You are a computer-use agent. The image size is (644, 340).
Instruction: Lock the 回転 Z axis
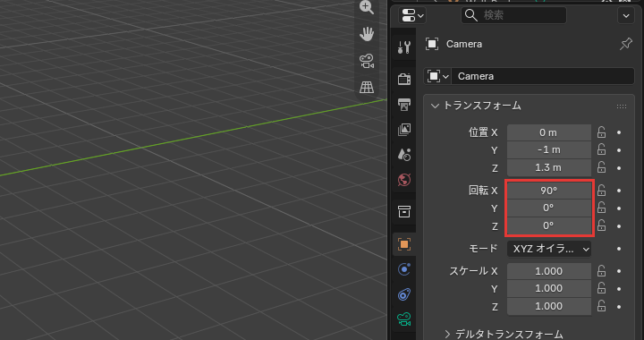click(602, 225)
